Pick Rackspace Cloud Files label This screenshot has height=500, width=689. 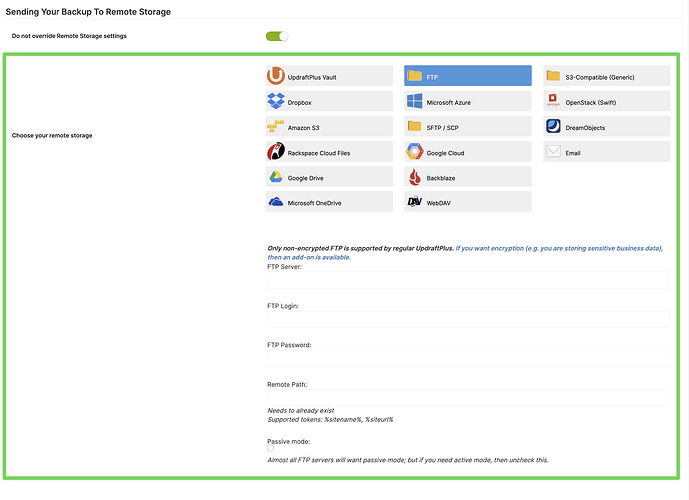319,153
